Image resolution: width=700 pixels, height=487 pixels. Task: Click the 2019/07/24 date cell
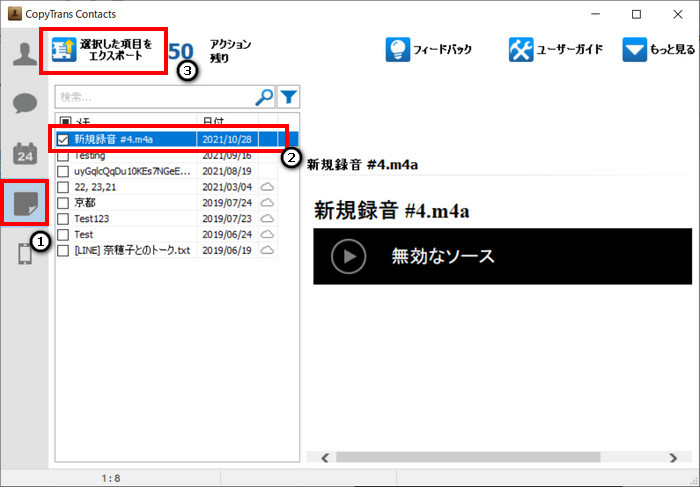227,203
